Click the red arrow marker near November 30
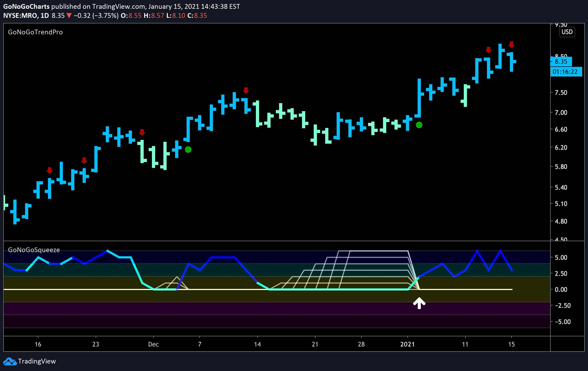This screenshot has height=371, width=588. click(142, 132)
